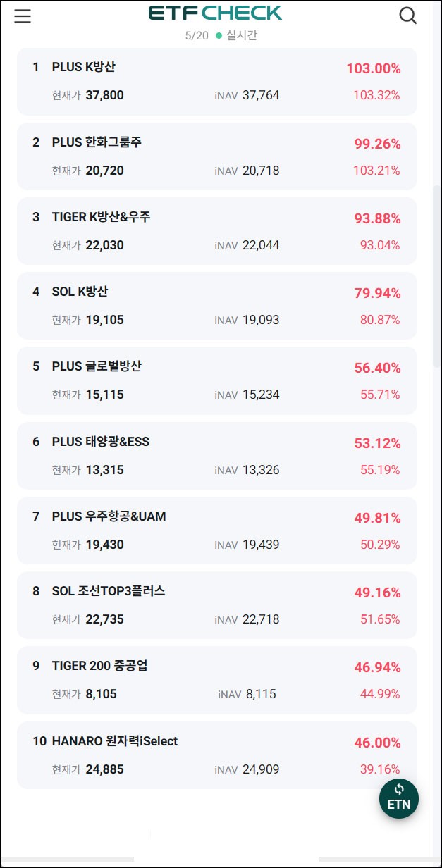Open the navigation menu
This screenshot has height=868, width=442.
[22, 15]
